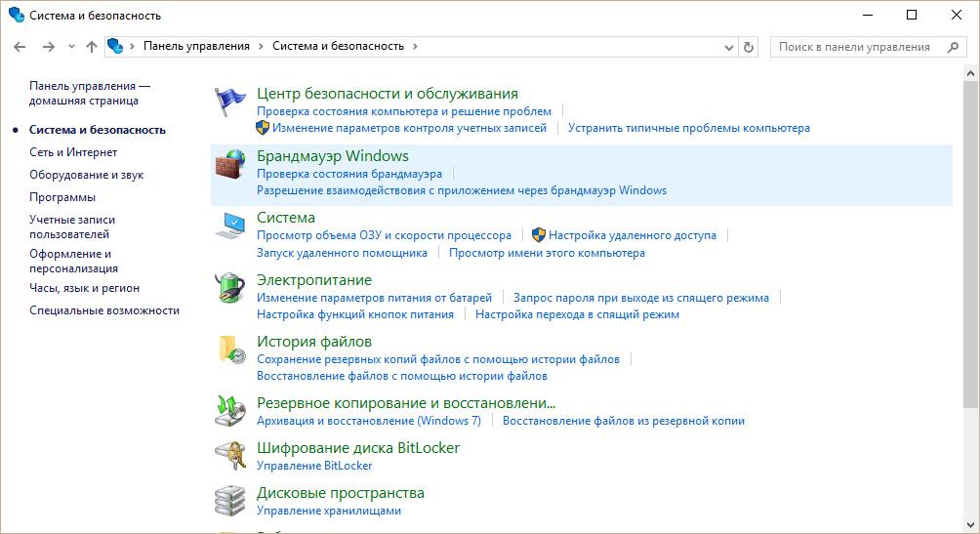Click the vertical scrollbar down arrow
Viewport: 980px width, 534px height.
(970, 524)
